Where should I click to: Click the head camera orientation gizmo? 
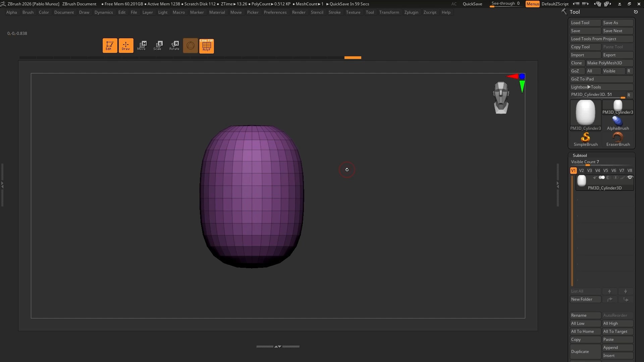point(501,98)
